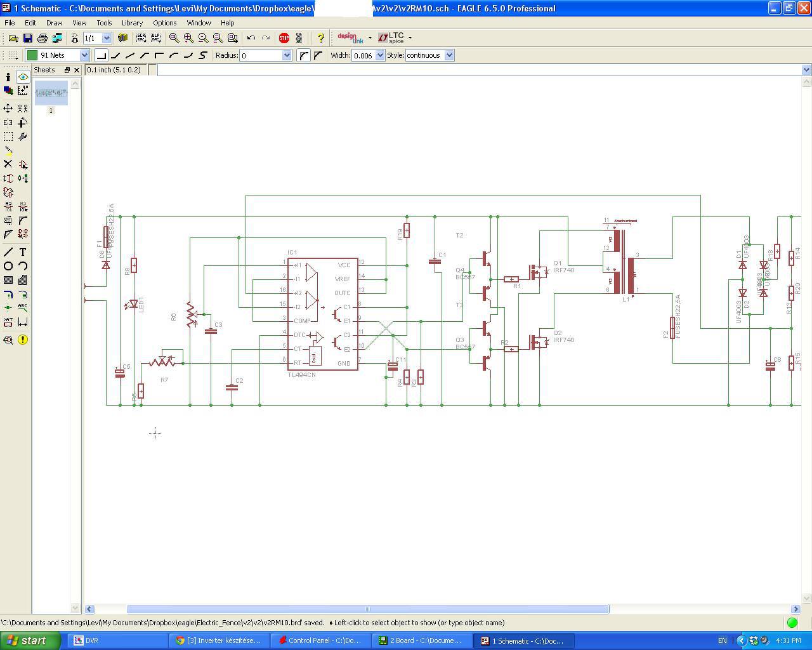
Task: Select the Delete (X) tool
Action: coord(8,164)
